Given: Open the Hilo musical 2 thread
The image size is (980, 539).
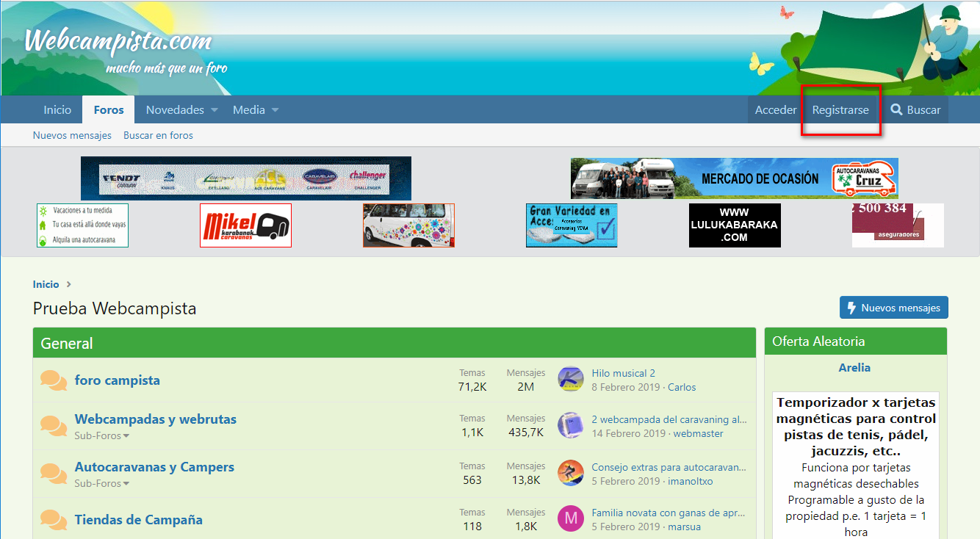Looking at the screenshot, I should pos(624,373).
